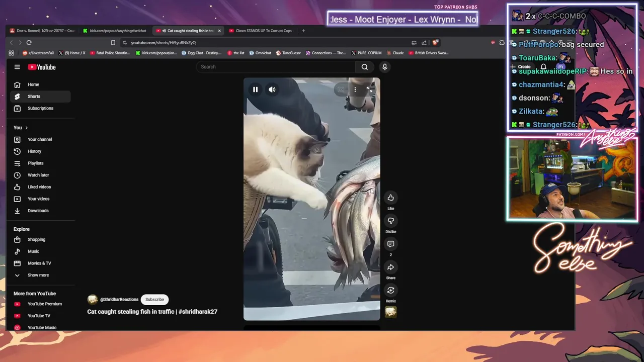Open Playlists in sidebar
The image size is (644, 362).
[x=40, y=163]
